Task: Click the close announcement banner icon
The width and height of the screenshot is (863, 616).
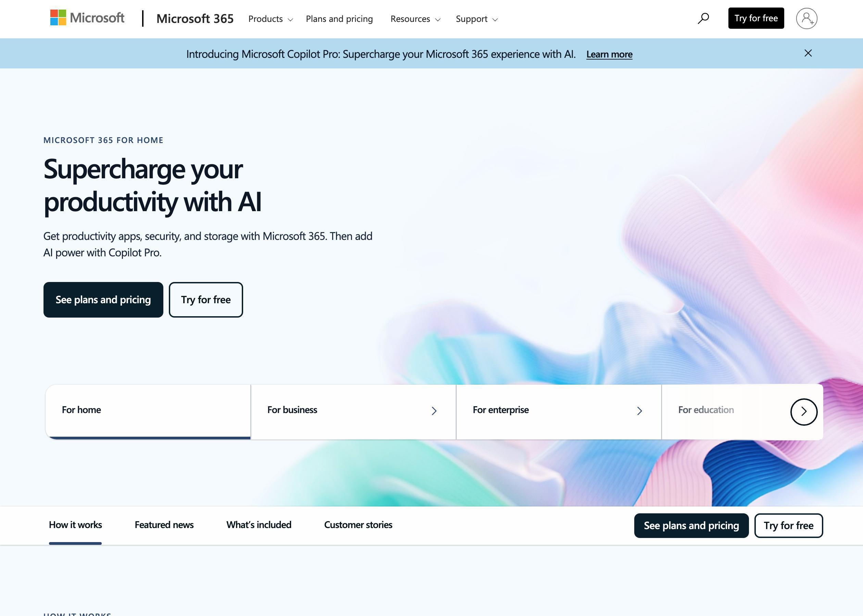Action: click(808, 53)
